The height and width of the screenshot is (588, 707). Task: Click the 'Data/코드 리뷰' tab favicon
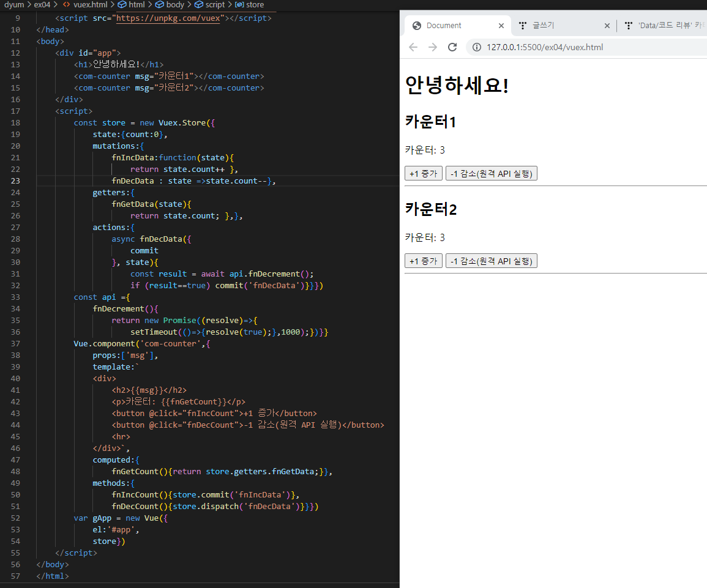(x=629, y=26)
